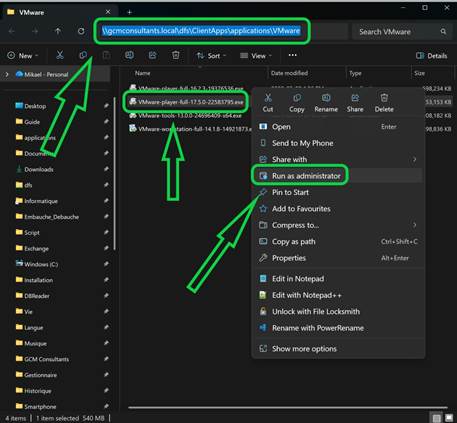The image size is (457, 423).
Task: Open the View dropdown
Action: (x=256, y=56)
